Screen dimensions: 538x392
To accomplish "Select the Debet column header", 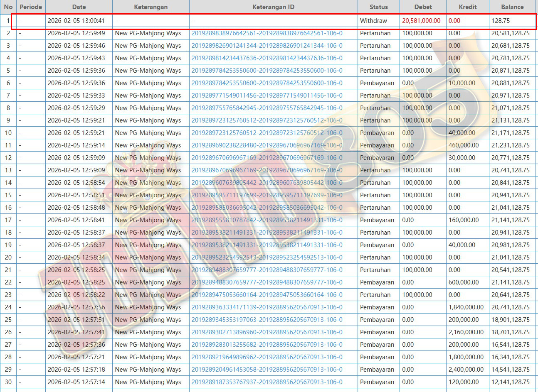I will pos(423,7).
